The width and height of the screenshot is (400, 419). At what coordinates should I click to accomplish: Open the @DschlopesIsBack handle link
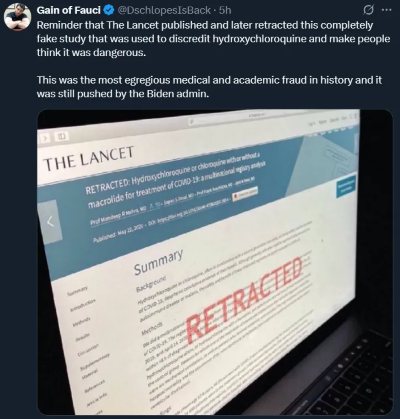click(x=164, y=11)
